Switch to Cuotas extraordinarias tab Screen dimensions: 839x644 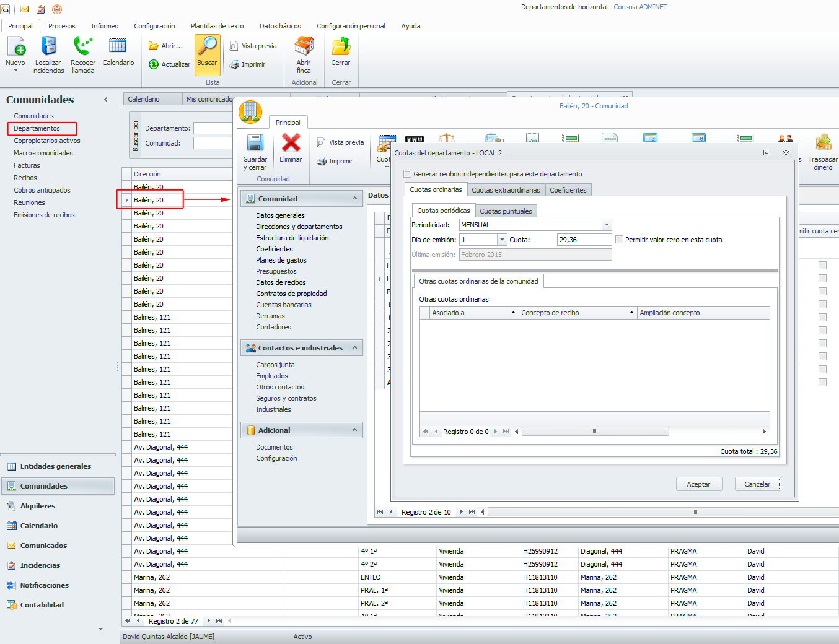coord(506,190)
